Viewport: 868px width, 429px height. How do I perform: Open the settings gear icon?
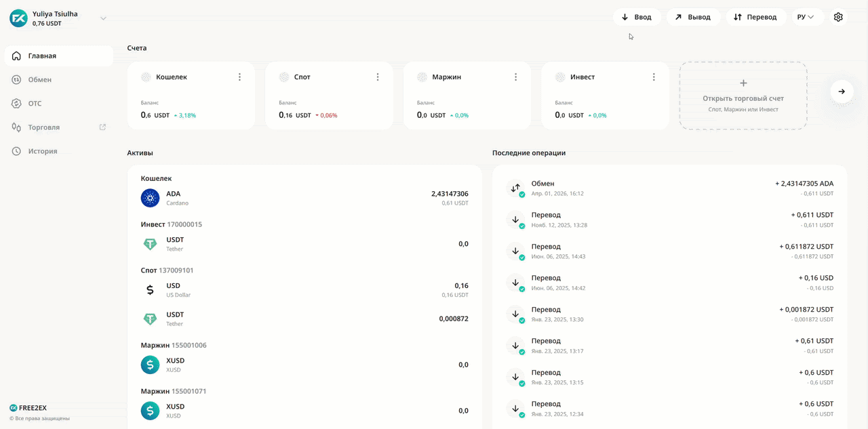pyautogui.click(x=838, y=17)
